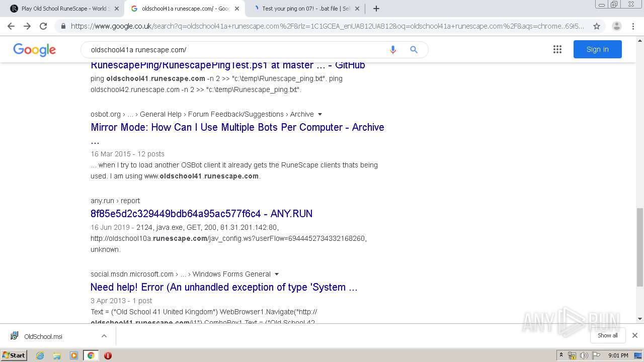The image size is (644, 362).
Task: View site security info via padlock icon
Action: tap(63, 26)
